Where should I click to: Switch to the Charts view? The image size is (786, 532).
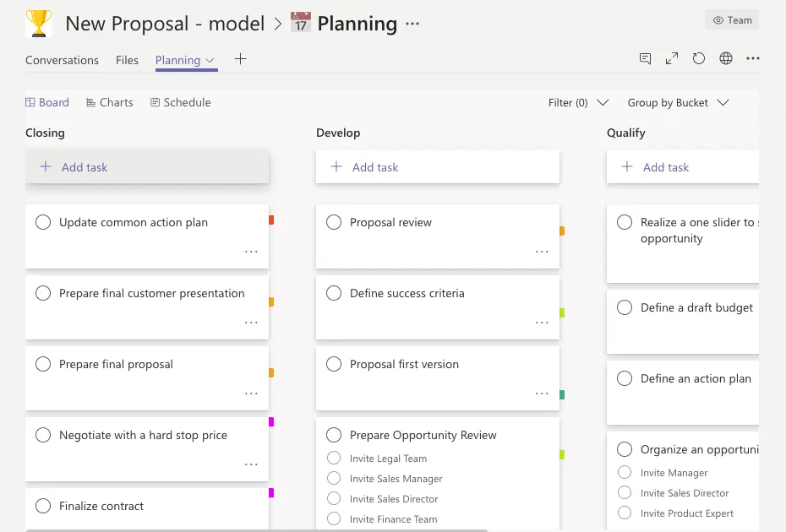point(110,102)
